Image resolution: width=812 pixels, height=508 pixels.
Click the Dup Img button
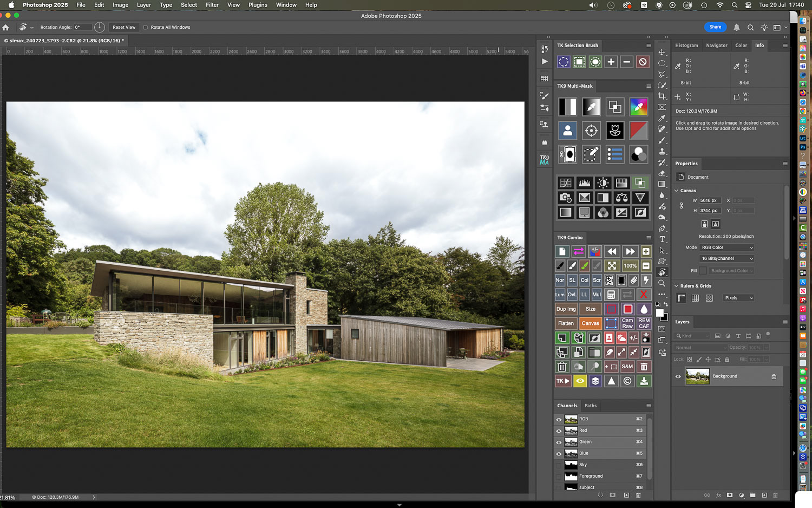coord(566,309)
